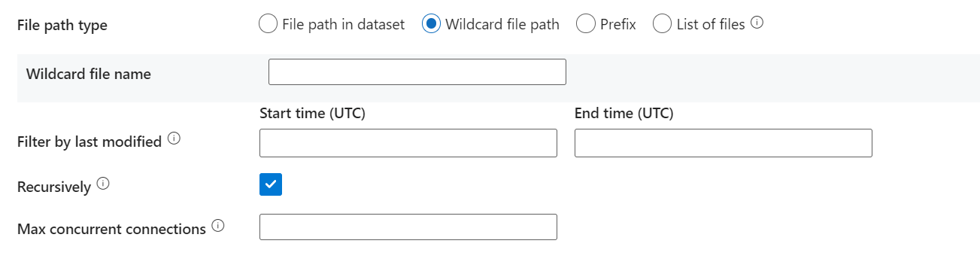Click the Wildcard file name input box

[417, 72]
